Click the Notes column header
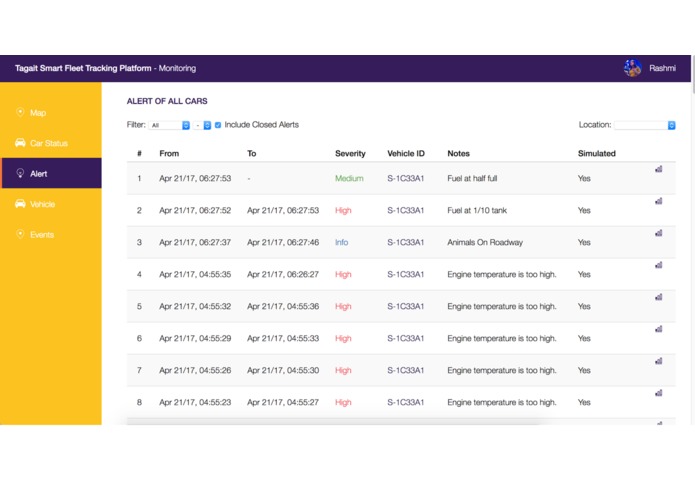The image size is (695, 494). pyautogui.click(x=458, y=153)
